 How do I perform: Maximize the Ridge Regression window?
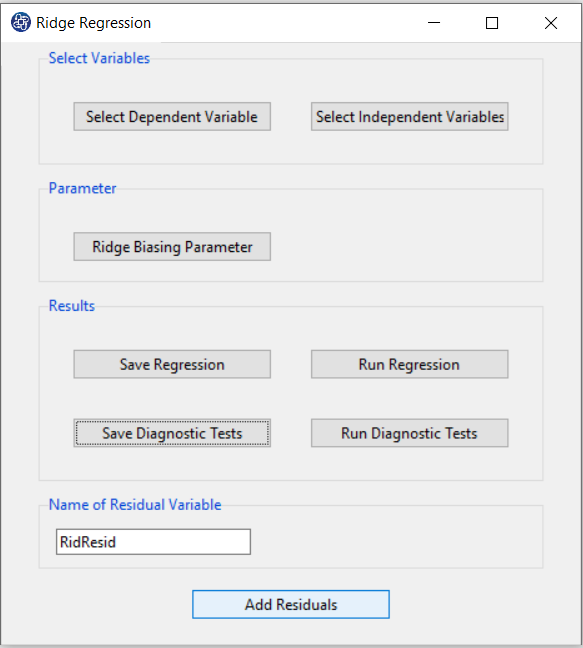click(492, 23)
